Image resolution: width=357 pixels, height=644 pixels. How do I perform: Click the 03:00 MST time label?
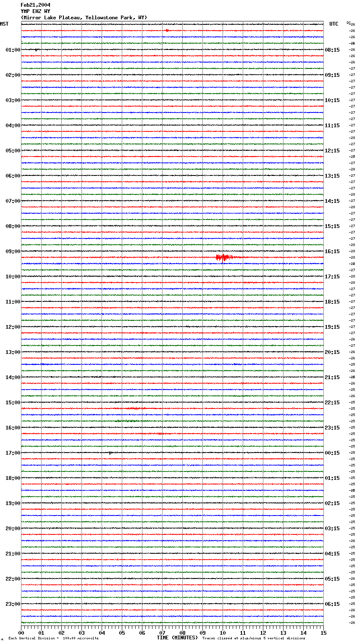click(13, 100)
